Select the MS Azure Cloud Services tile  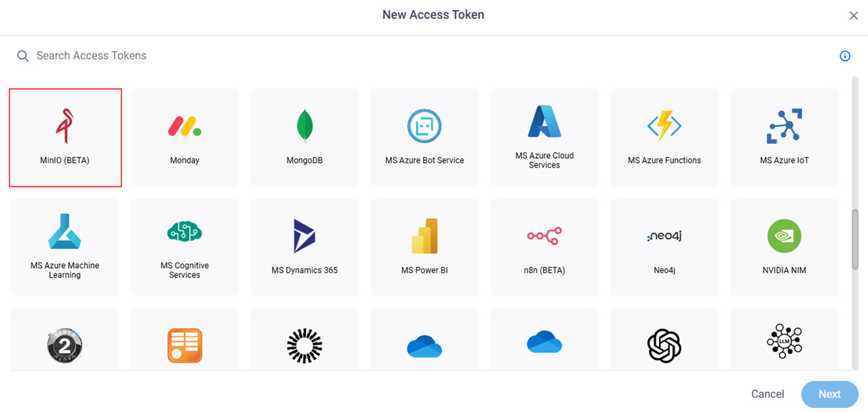click(x=545, y=137)
